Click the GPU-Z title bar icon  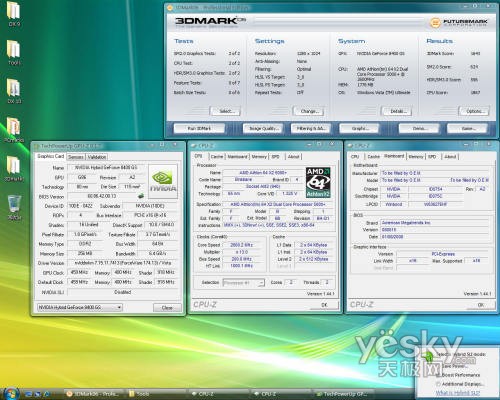36,146
